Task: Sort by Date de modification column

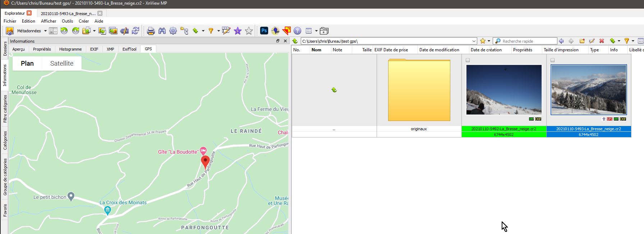Action: [439, 50]
